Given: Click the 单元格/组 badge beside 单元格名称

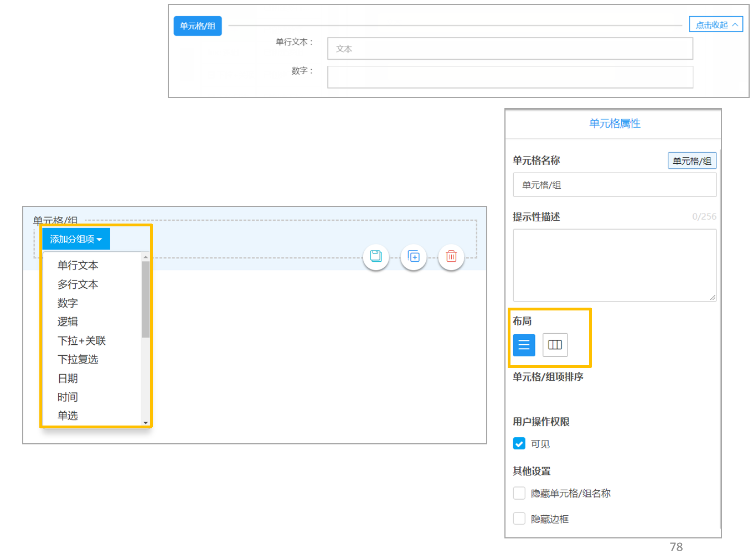Looking at the screenshot, I should [x=692, y=161].
